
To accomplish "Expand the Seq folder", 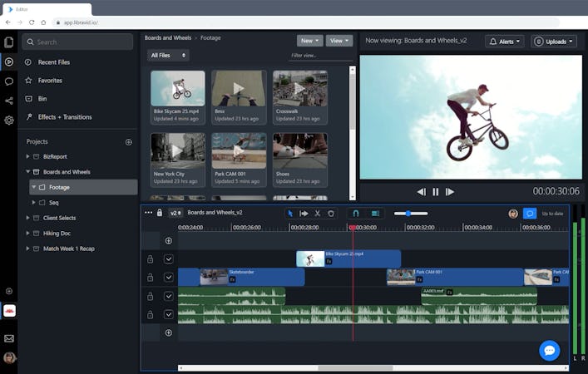I will pos(33,202).
